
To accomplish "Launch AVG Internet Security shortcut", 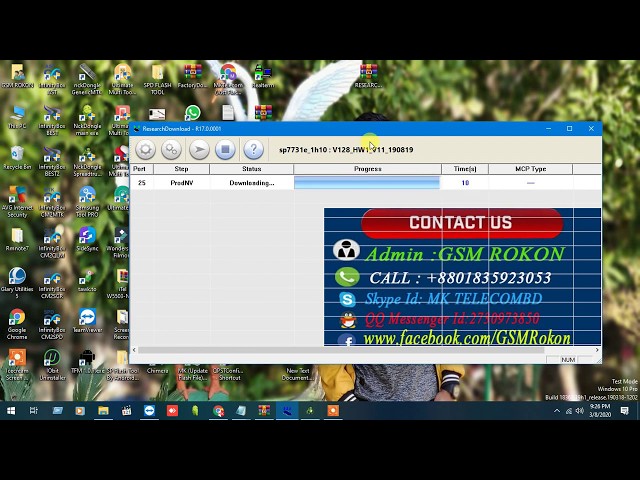I will [x=17, y=202].
